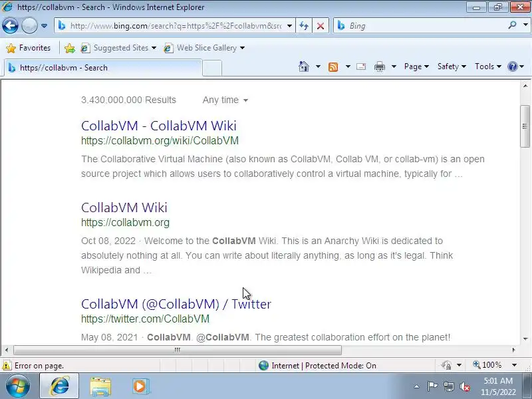Click the horizontal scrollbar right arrow

pyautogui.click(x=513, y=350)
